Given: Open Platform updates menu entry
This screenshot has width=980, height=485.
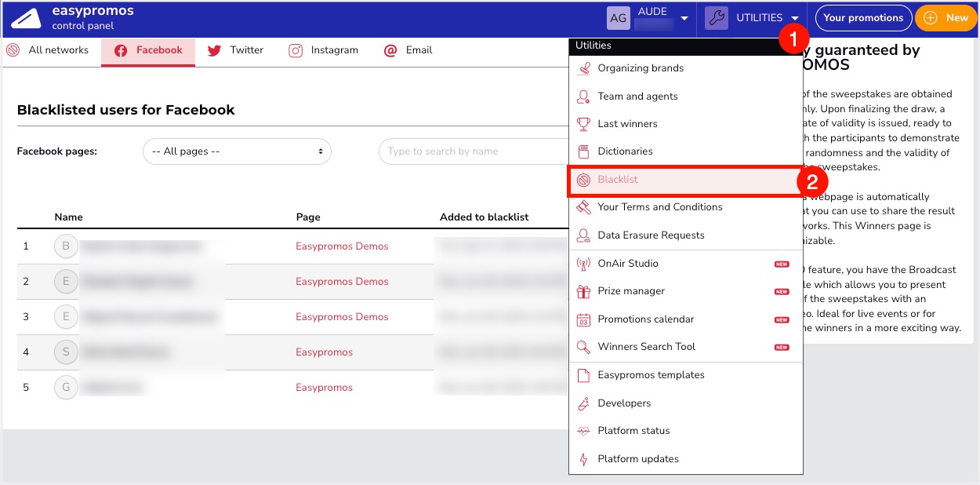Looking at the screenshot, I should tap(686, 459).
